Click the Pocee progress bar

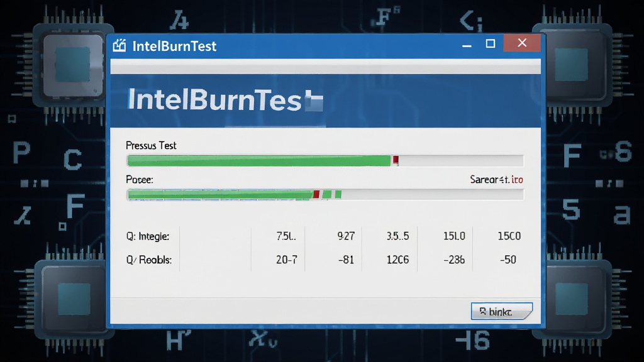click(x=325, y=195)
